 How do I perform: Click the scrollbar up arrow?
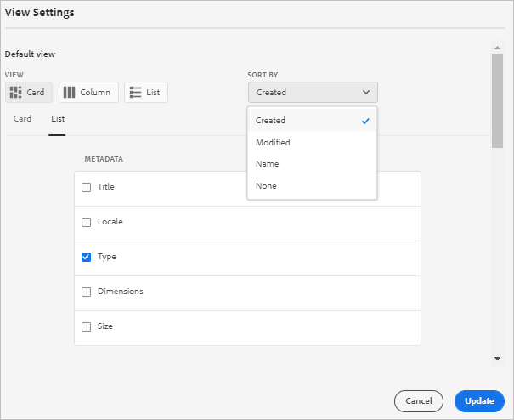click(x=498, y=48)
